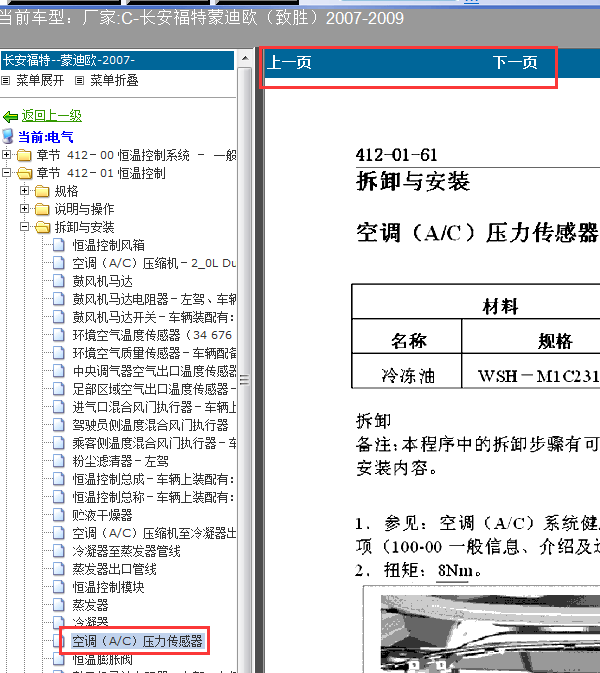Viewport: 600px width, 673px height.
Task: Click the 8Nm torque link
Action: coord(455,570)
